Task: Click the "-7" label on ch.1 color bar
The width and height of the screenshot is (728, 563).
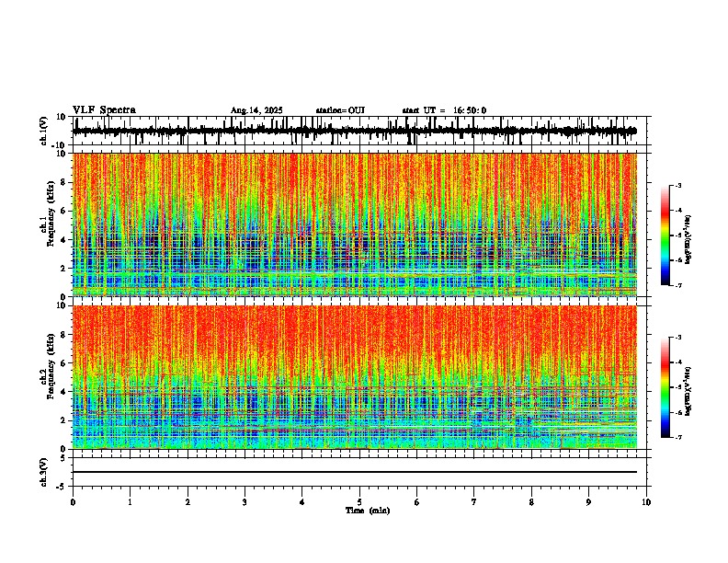Action: (x=678, y=285)
